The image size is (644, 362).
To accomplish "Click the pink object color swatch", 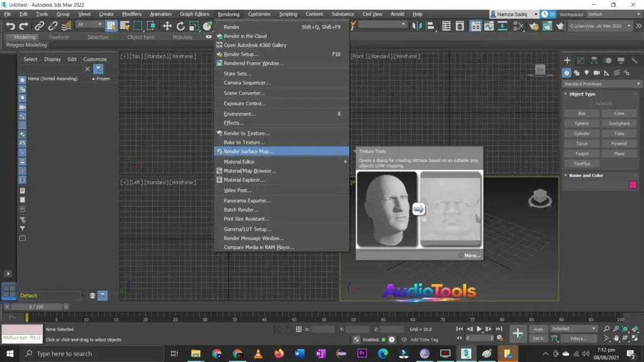I will [x=633, y=184].
